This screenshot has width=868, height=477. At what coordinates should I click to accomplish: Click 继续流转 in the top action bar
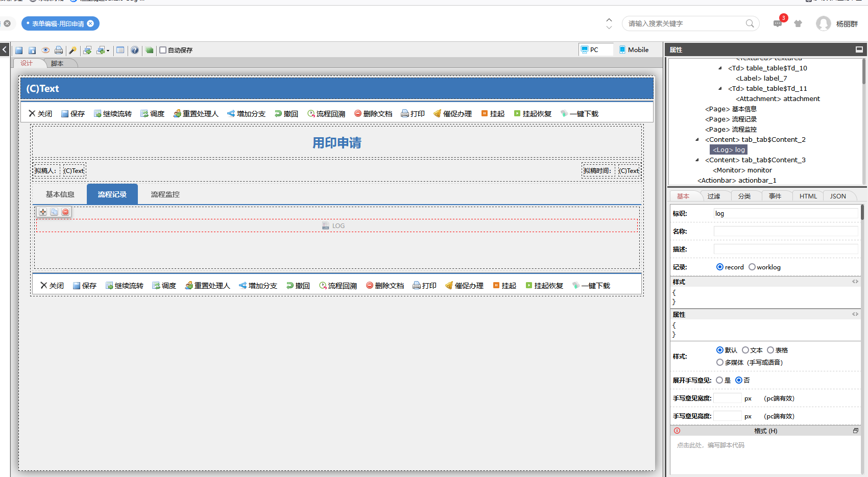point(113,114)
